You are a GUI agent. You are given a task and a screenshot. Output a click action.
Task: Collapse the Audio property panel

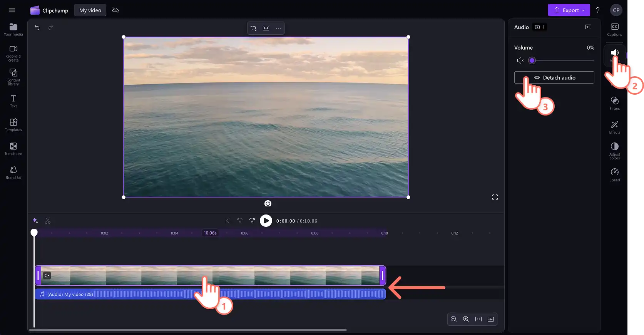[588, 27]
